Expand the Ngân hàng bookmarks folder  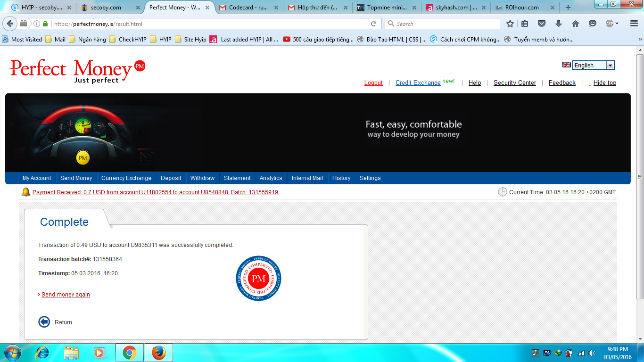coord(87,40)
